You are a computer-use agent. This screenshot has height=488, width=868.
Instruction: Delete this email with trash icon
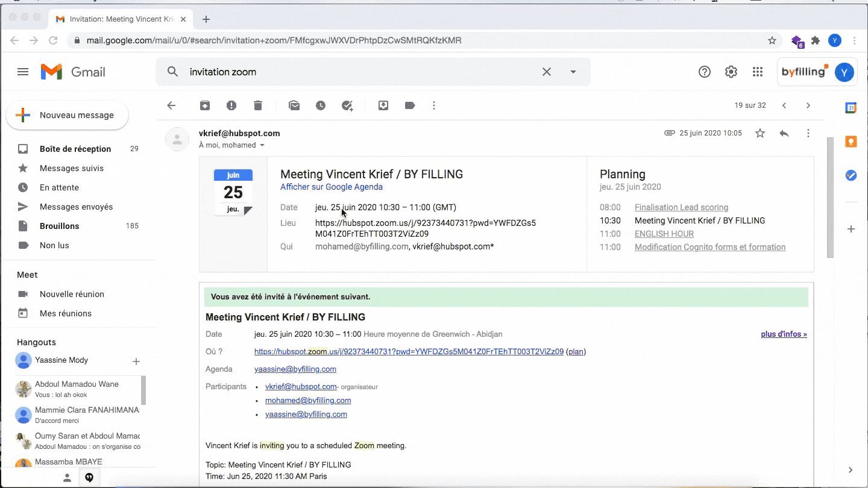coord(258,105)
